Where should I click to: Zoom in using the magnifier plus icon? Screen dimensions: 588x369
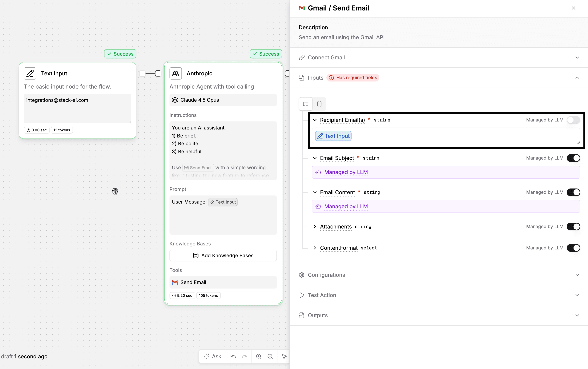(259, 357)
